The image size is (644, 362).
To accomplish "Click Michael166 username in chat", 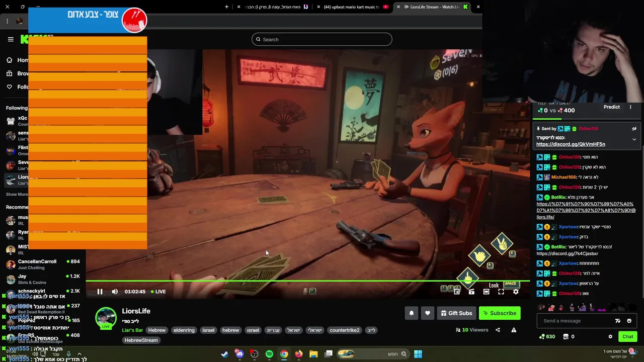I will point(563,177).
